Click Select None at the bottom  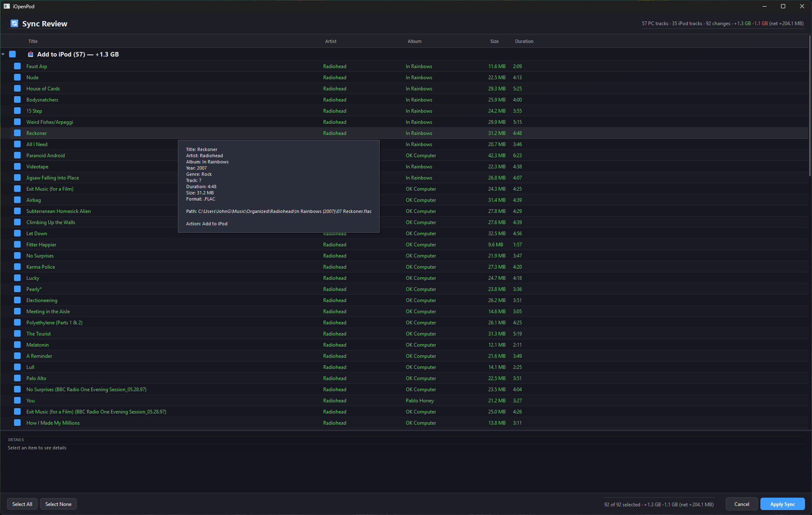58,504
